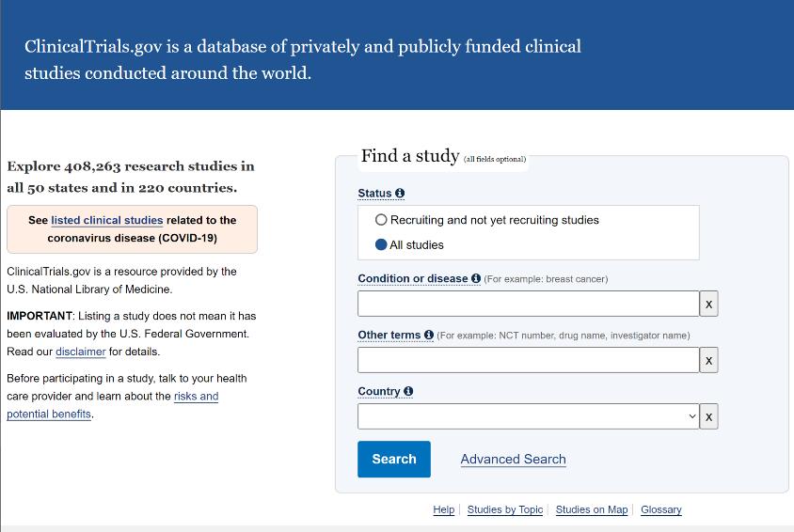Clear the Other terms field with X

click(709, 360)
